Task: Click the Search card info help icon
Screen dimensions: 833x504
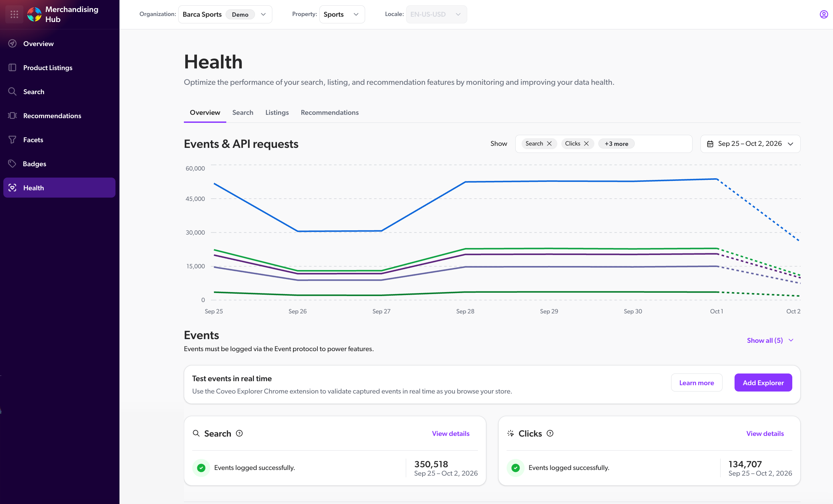Action: tap(239, 433)
